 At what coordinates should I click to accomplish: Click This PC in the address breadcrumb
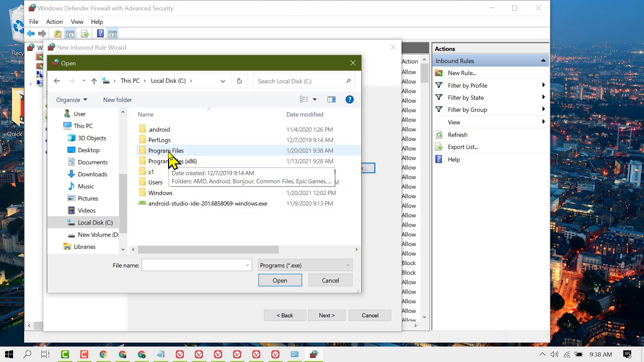point(130,81)
